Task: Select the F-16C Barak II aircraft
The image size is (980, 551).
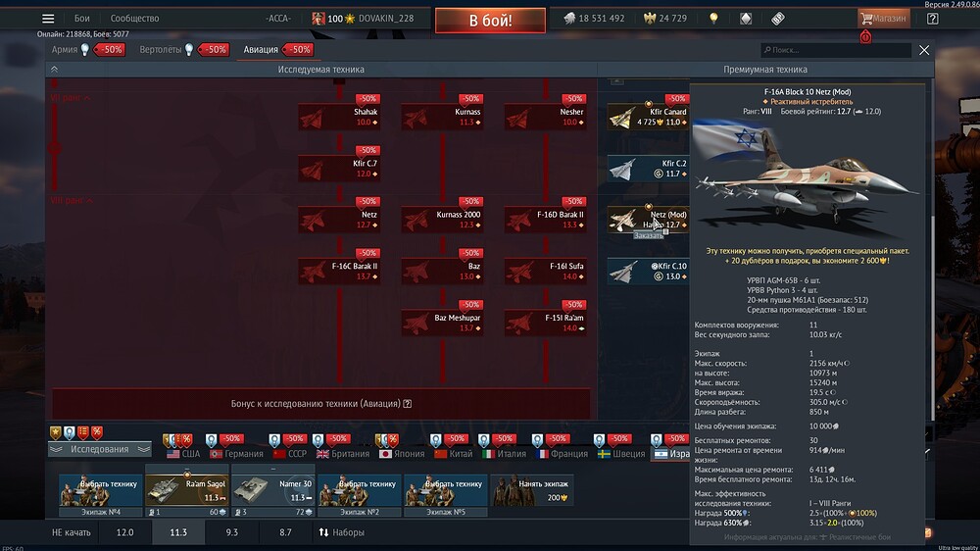Action: (339, 271)
